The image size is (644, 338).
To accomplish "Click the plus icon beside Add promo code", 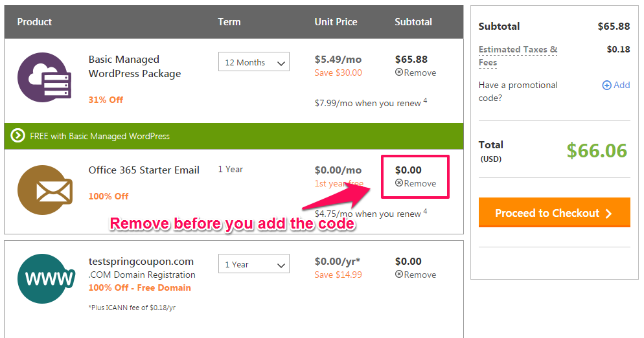I will pos(606,85).
